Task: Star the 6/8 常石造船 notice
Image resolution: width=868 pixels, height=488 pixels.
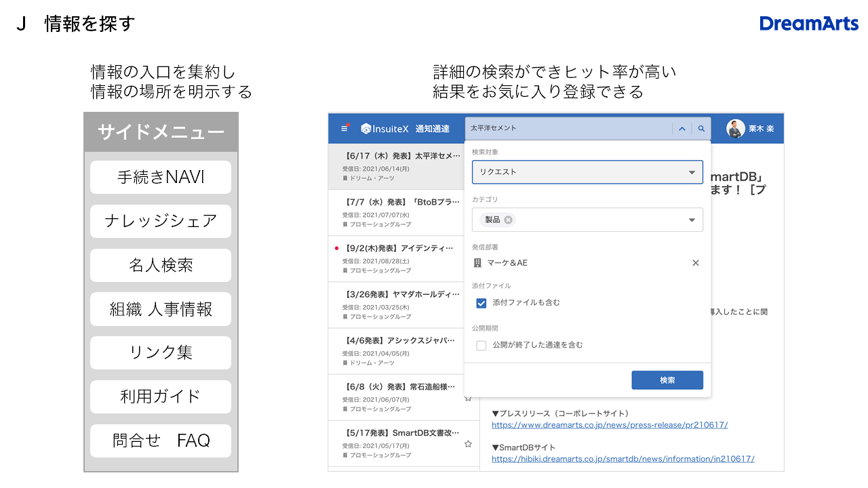Action: coord(468,398)
